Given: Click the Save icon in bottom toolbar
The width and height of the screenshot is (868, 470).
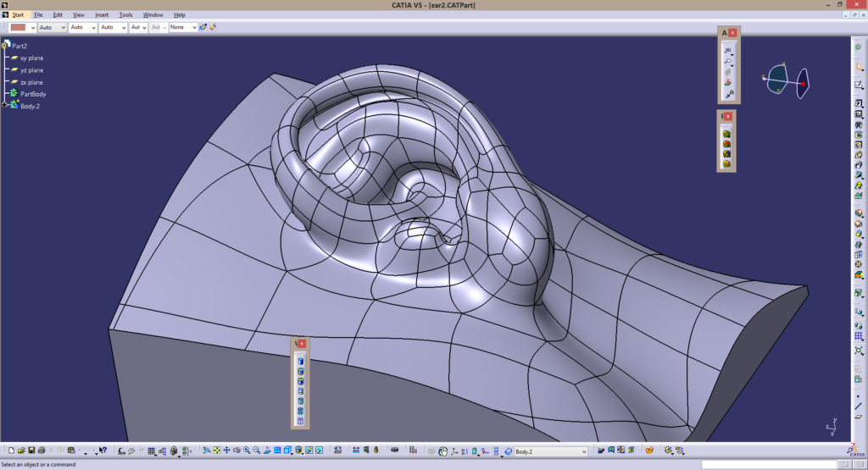Looking at the screenshot, I should (x=31, y=451).
